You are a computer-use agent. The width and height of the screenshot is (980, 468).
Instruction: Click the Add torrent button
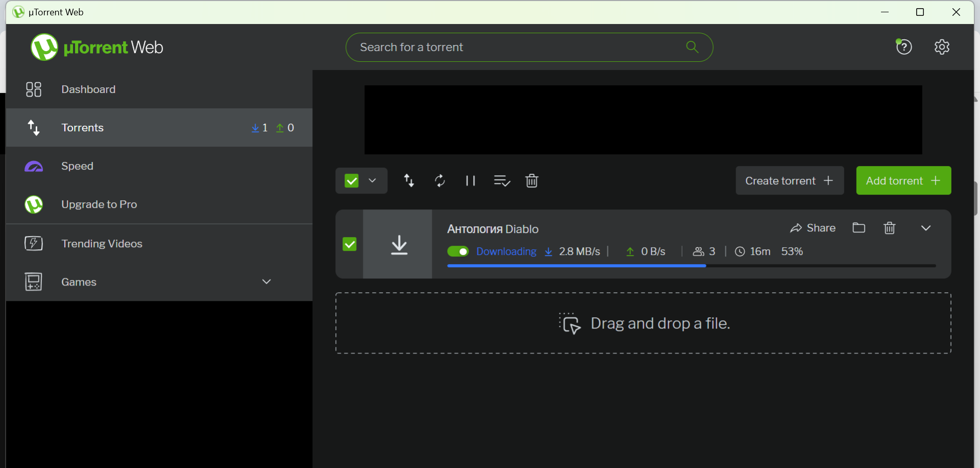pos(903,181)
